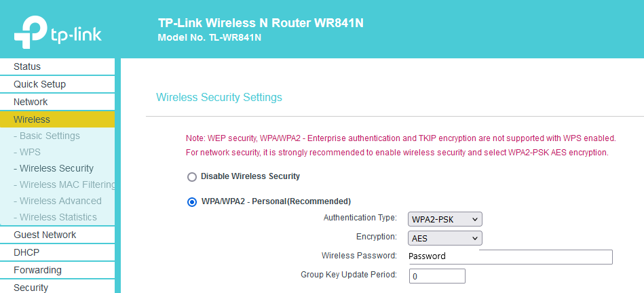Open Wireless Advanced submenu
Image resolution: width=644 pixels, height=293 pixels.
tap(58, 201)
